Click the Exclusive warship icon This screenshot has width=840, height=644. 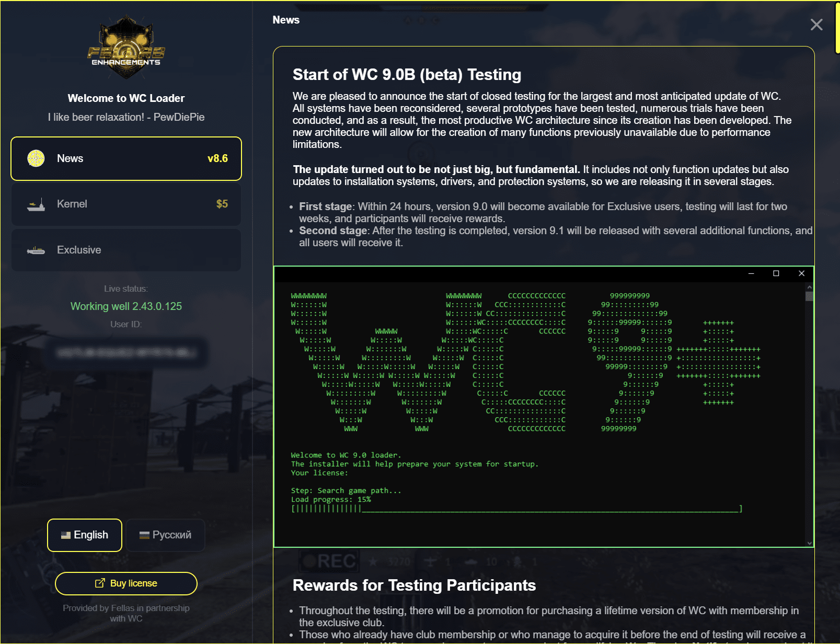36,250
